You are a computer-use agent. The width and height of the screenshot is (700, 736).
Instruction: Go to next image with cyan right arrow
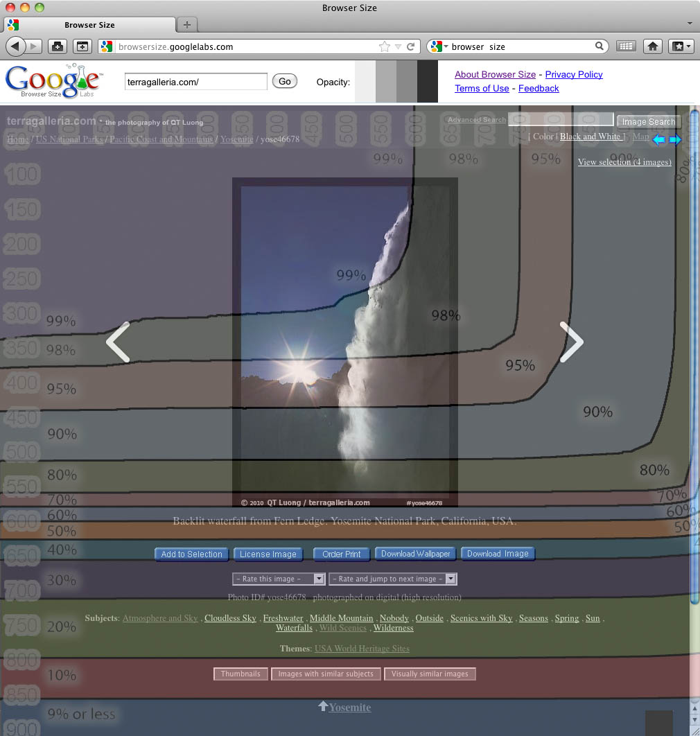(675, 139)
